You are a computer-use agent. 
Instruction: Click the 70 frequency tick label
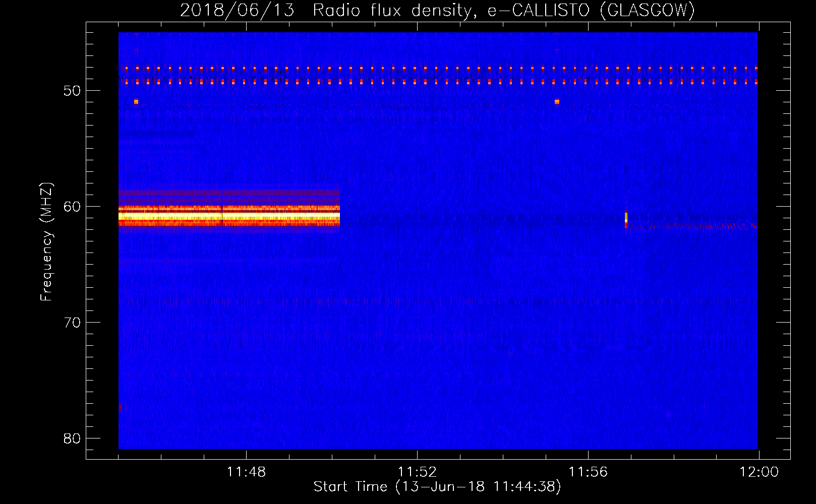click(x=72, y=323)
